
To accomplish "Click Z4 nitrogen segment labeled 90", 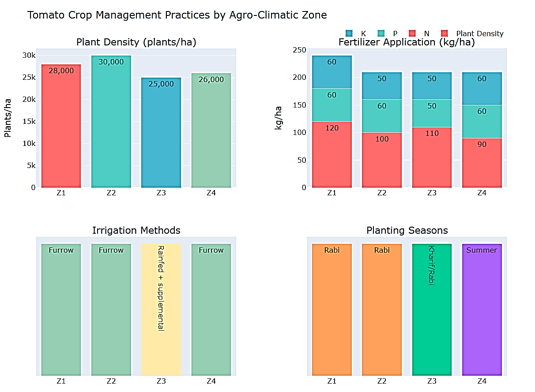I will click(482, 163).
